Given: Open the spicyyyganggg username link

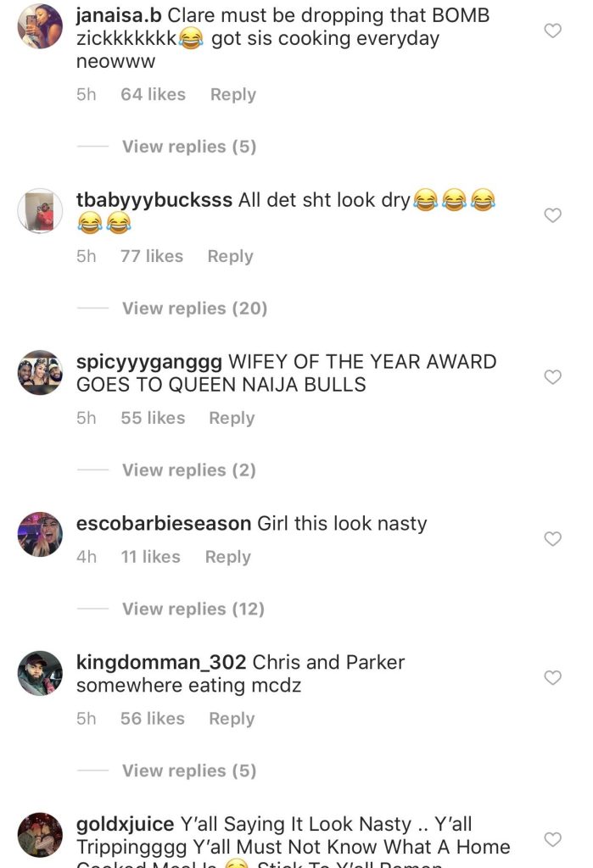Looking at the screenshot, I should tap(149, 362).
